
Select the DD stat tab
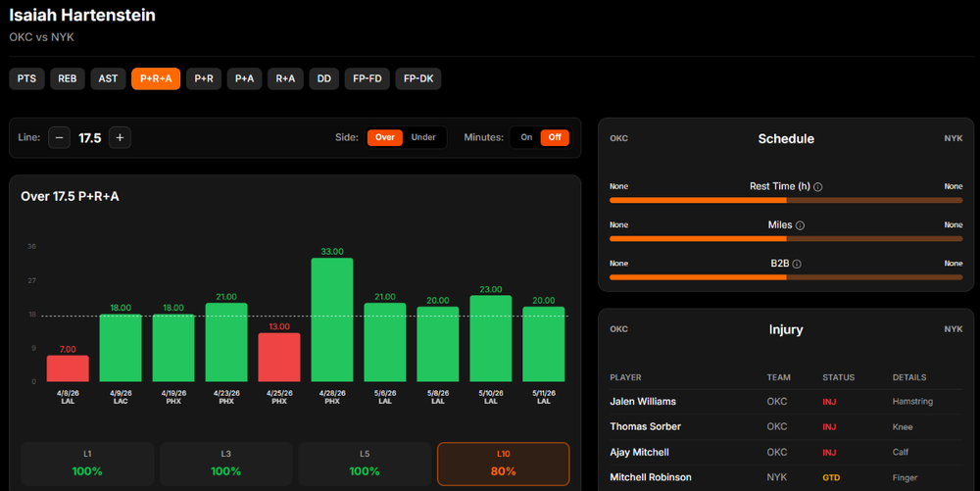click(x=323, y=78)
